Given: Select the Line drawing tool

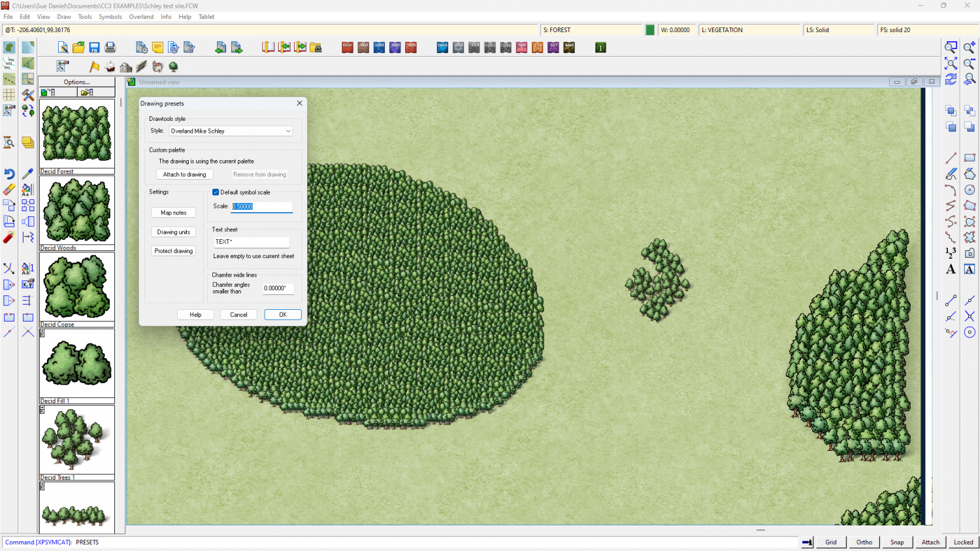Looking at the screenshot, I should click(x=951, y=158).
